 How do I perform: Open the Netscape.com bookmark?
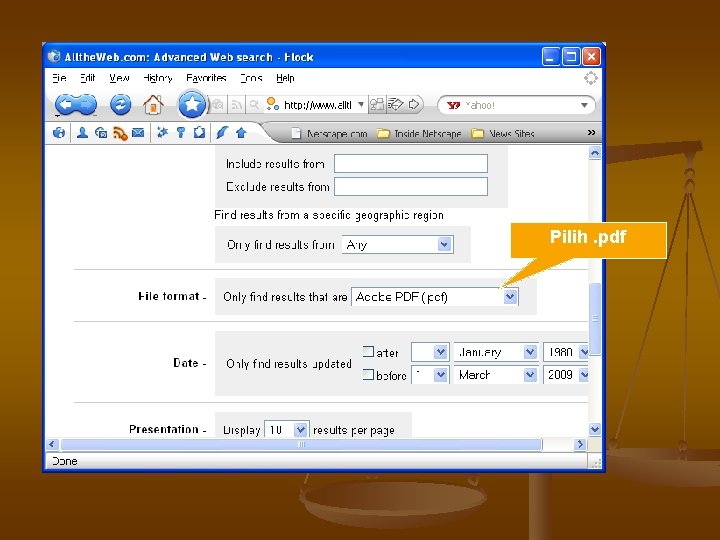[x=330, y=134]
